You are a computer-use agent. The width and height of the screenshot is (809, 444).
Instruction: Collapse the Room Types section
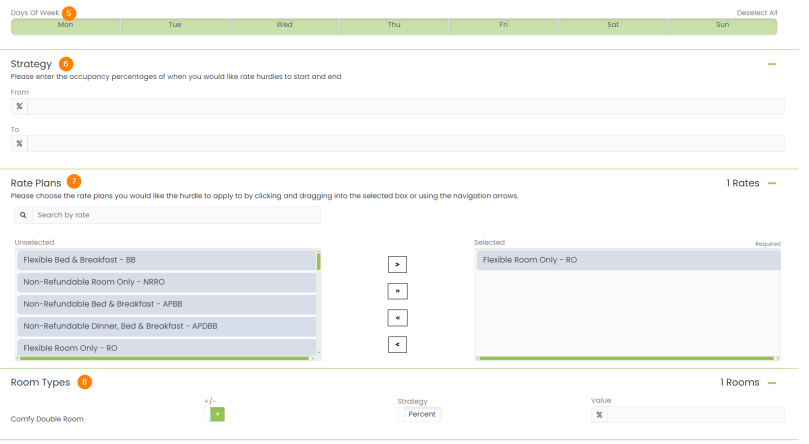click(x=771, y=382)
